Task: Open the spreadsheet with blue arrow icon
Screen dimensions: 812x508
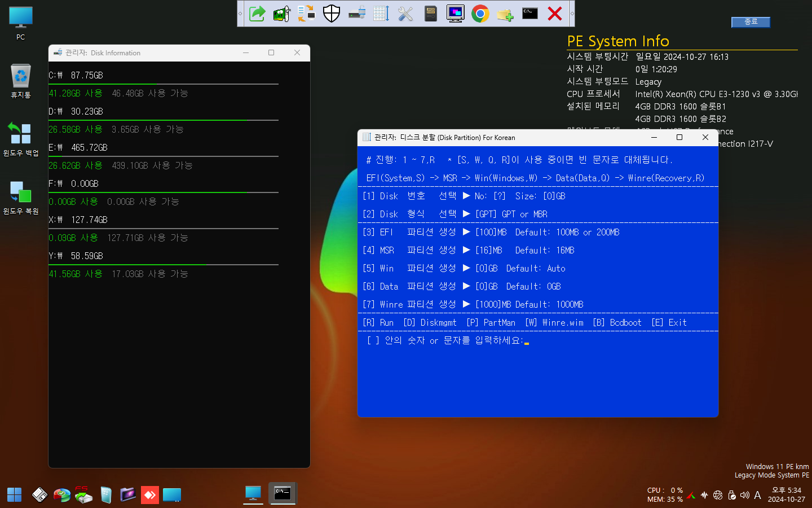Action: pos(381,14)
